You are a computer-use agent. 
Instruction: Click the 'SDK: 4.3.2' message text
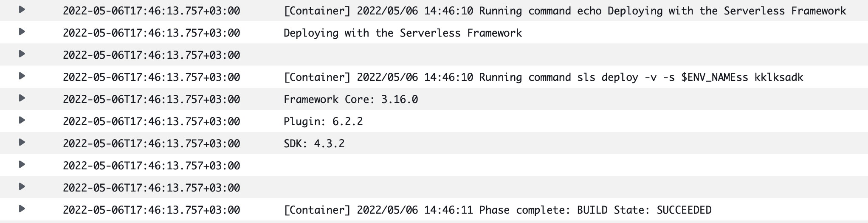314,144
